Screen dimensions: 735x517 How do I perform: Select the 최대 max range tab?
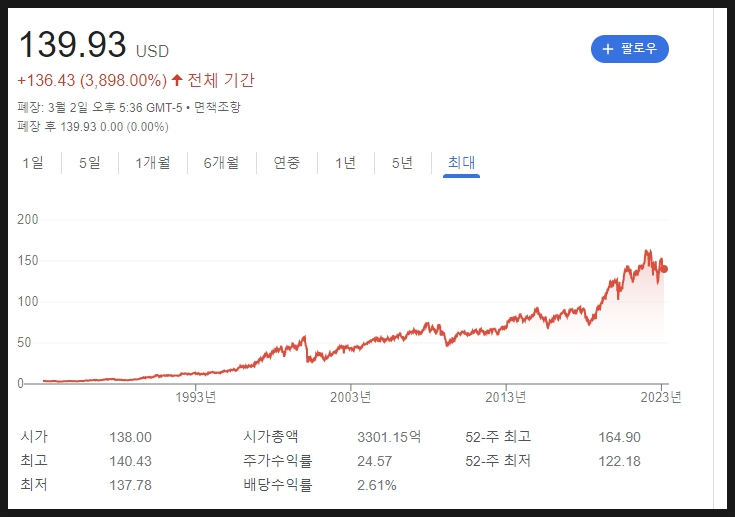(x=461, y=163)
